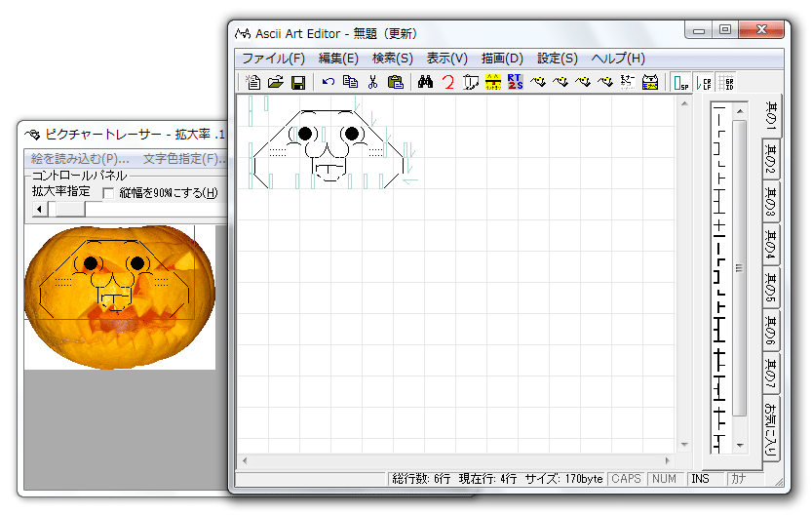Switch to the 其の5 palette tab
The image size is (812, 515).
[771, 288]
